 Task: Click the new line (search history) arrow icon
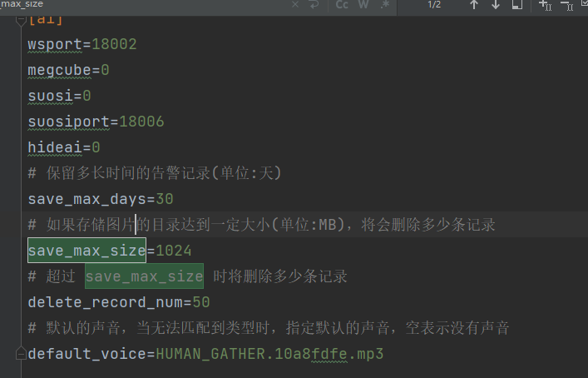[314, 4]
